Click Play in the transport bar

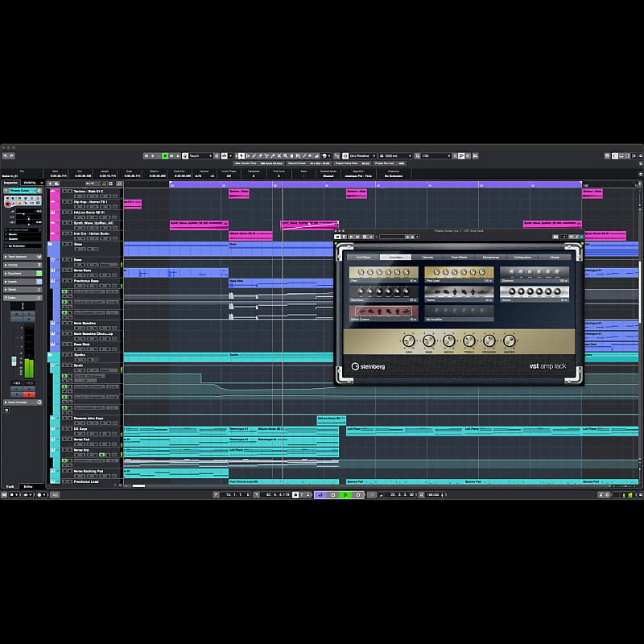pos(345,494)
